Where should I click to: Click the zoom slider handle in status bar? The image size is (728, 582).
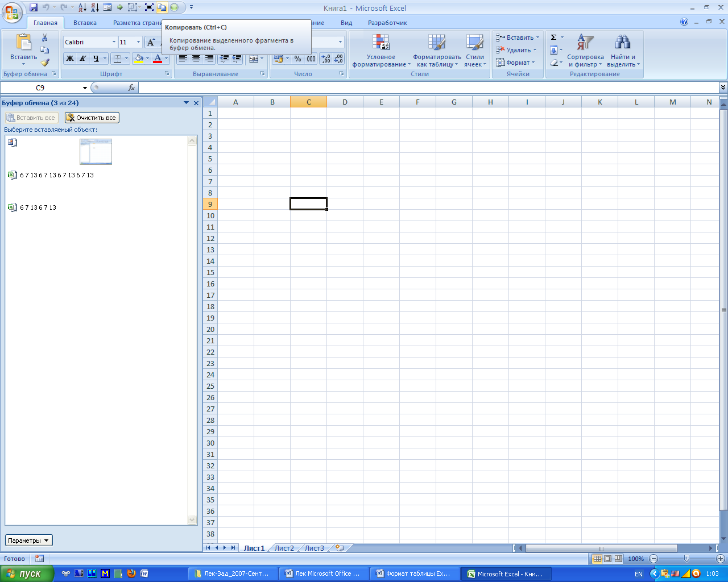click(x=686, y=559)
